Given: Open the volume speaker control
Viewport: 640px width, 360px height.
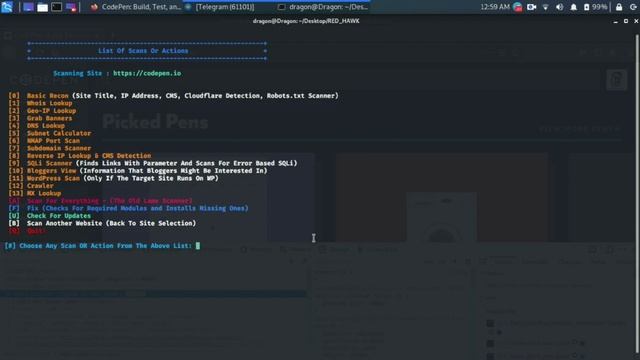Looking at the screenshot, I should (x=560, y=7).
